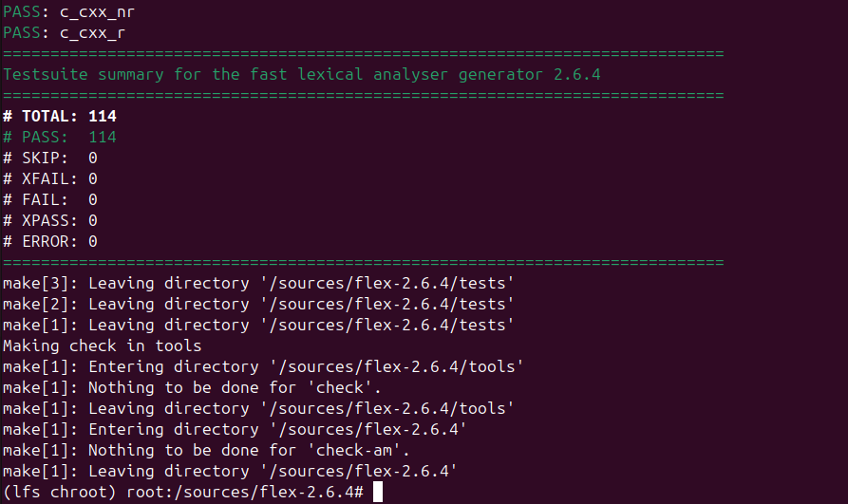
Task: Click the "Entering directory '/sources/flex-2.6.4'" line
Action: pyautogui.click(x=235, y=429)
